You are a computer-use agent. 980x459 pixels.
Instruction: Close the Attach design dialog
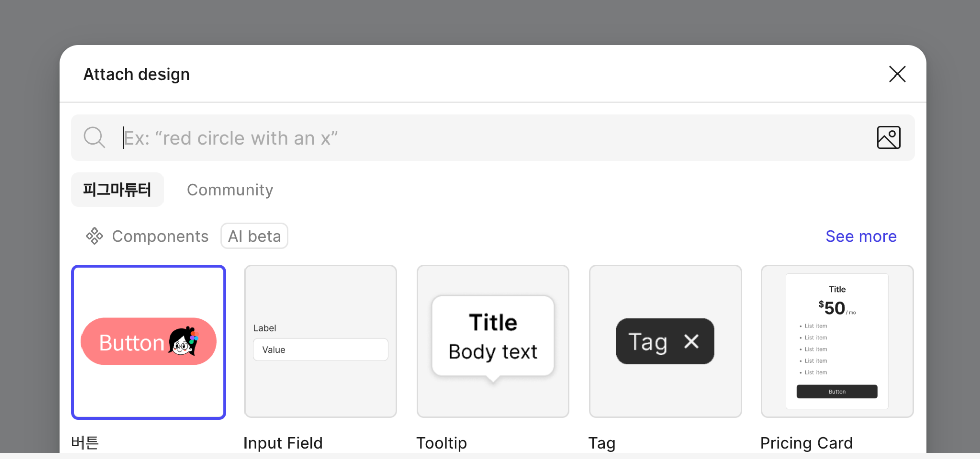[x=897, y=74]
